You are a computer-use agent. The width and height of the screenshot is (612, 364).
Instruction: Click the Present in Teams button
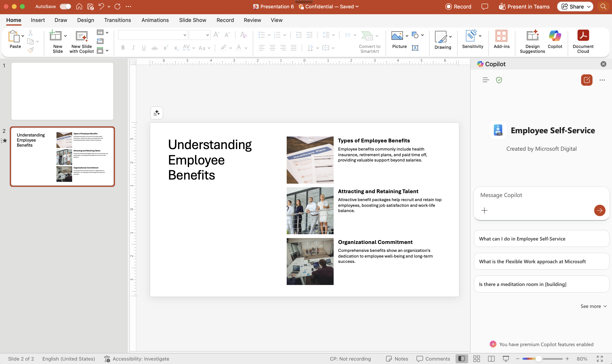coord(524,7)
